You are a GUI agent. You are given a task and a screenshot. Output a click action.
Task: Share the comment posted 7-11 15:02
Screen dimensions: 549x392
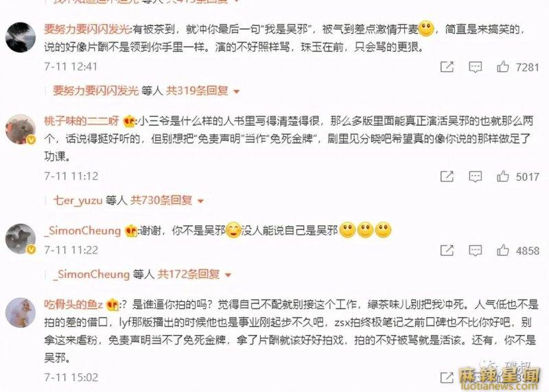pyautogui.click(x=447, y=378)
